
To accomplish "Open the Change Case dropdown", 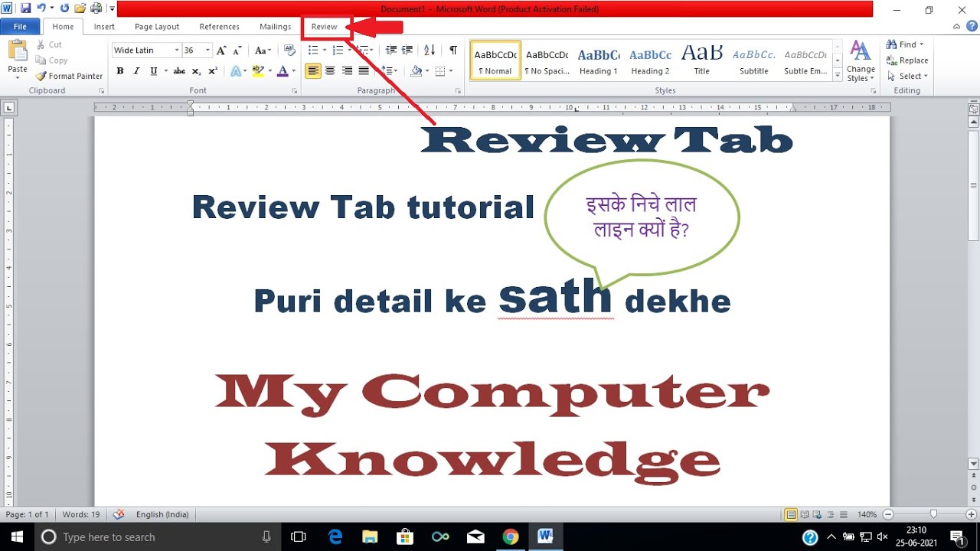I will (x=263, y=51).
